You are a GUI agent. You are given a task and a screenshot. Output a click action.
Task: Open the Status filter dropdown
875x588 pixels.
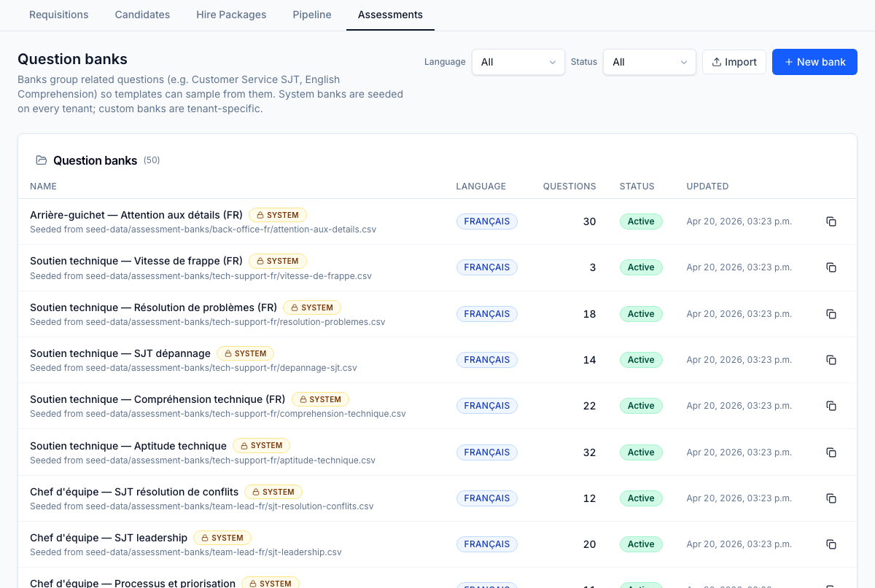[650, 62]
